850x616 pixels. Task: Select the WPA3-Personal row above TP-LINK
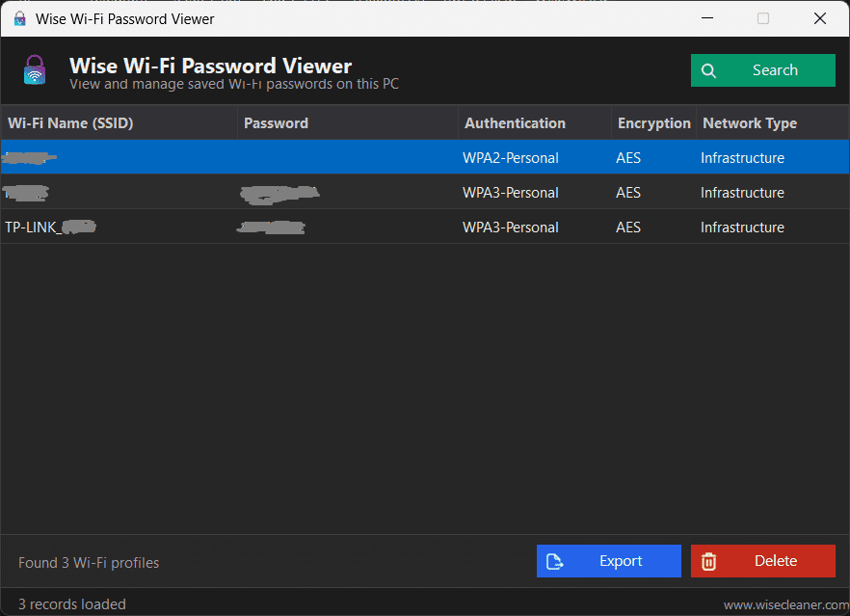pos(424,193)
